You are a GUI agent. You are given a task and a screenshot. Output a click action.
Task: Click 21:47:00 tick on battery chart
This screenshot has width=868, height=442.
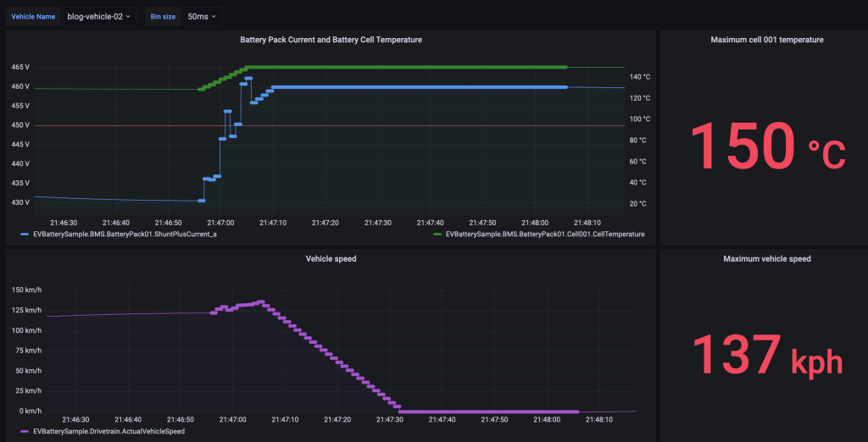point(221,223)
